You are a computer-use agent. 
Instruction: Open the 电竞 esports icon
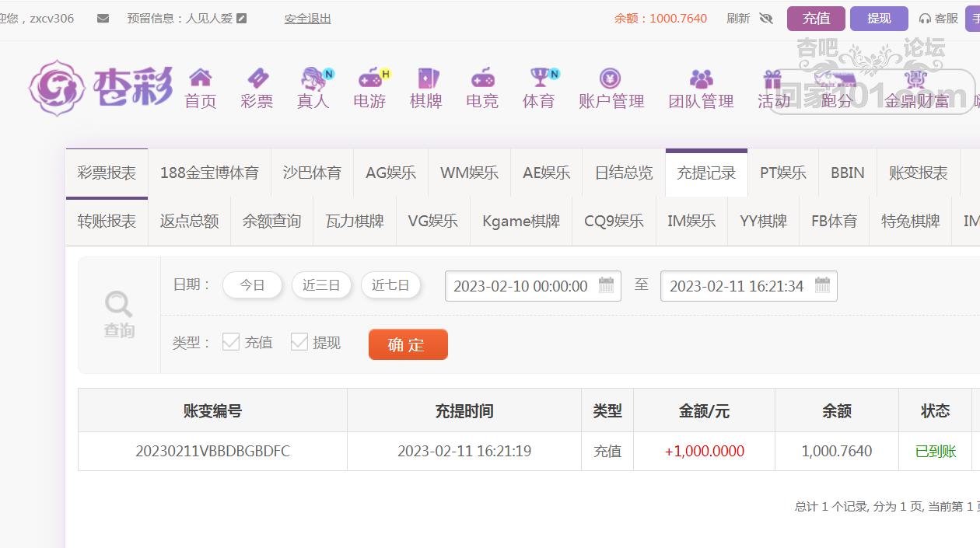[x=482, y=78]
